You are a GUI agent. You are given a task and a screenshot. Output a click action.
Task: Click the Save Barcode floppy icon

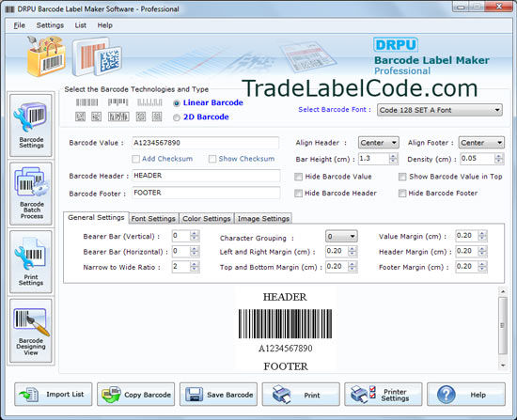(x=194, y=395)
